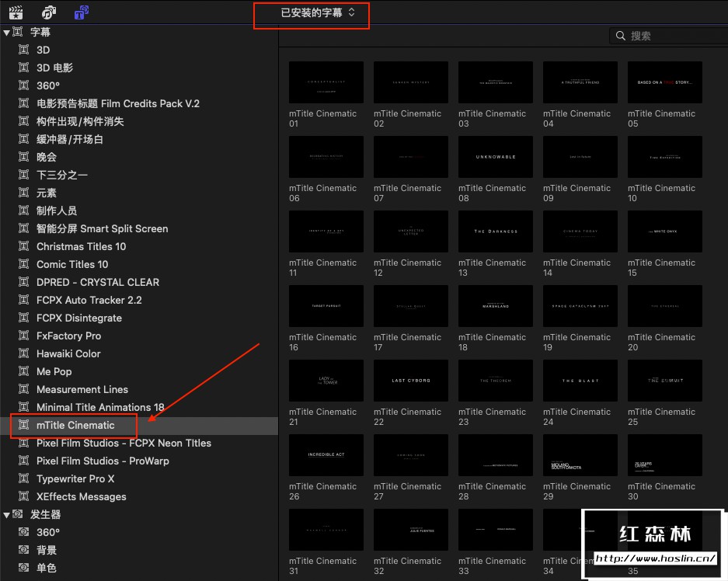Select mTitle Cinematic category
The height and width of the screenshot is (581, 728).
(75, 425)
